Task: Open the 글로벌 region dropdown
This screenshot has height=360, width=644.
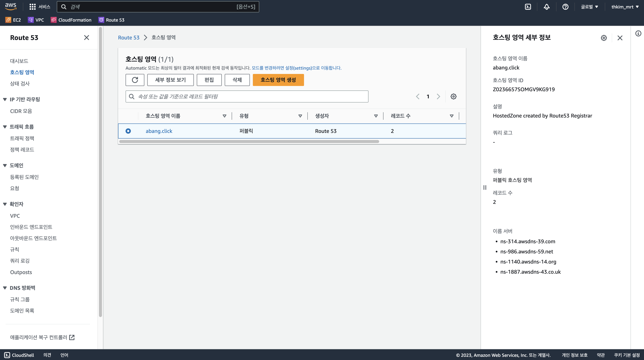Action: point(589,7)
